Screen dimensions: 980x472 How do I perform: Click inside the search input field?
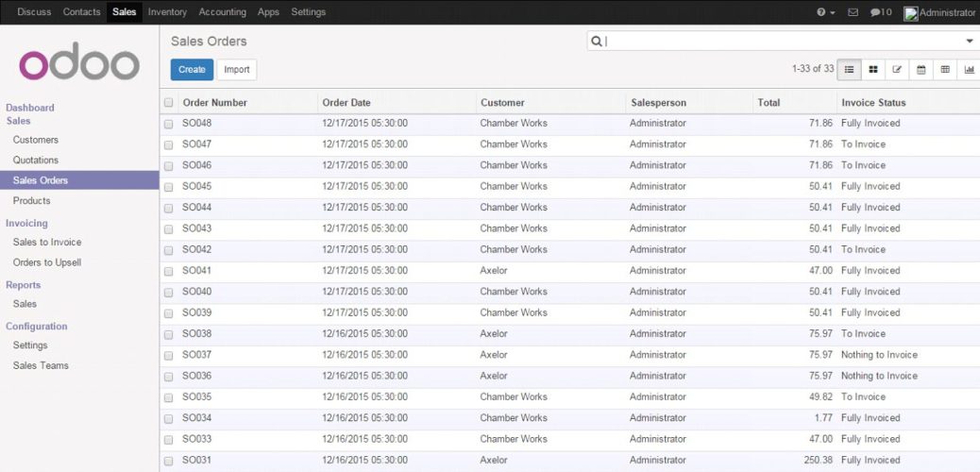[x=785, y=42]
